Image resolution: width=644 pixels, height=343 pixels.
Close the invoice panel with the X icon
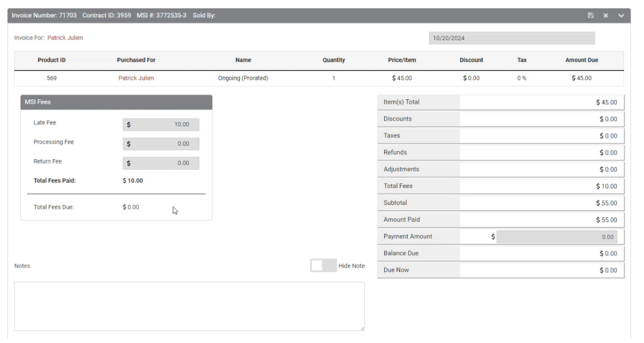pyautogui.click(x=606, y=16)
